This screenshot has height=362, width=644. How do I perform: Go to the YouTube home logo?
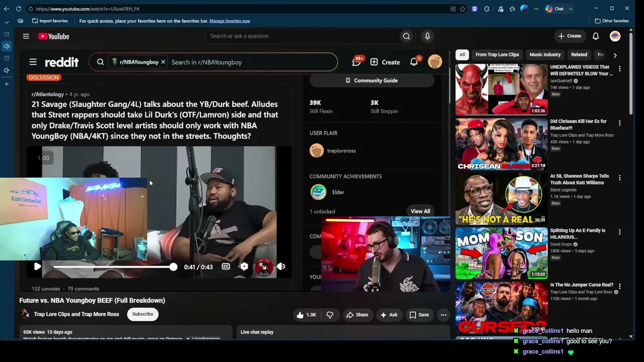[53, 36]
